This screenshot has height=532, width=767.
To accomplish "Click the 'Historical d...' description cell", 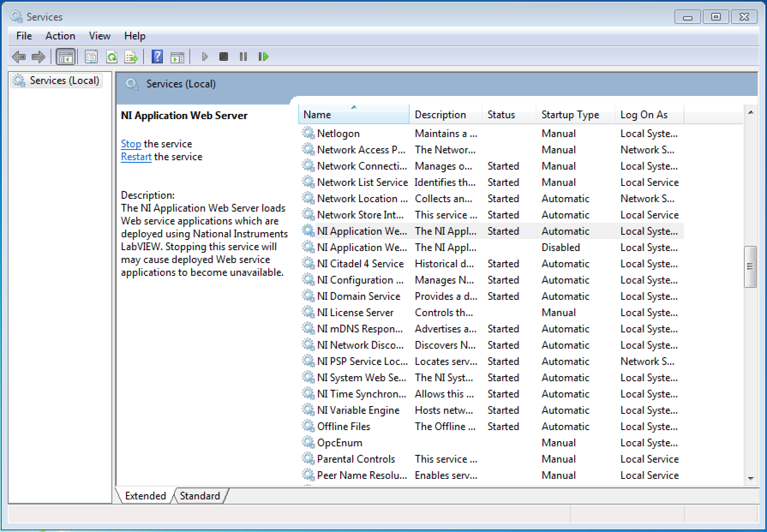I will 444,263.
